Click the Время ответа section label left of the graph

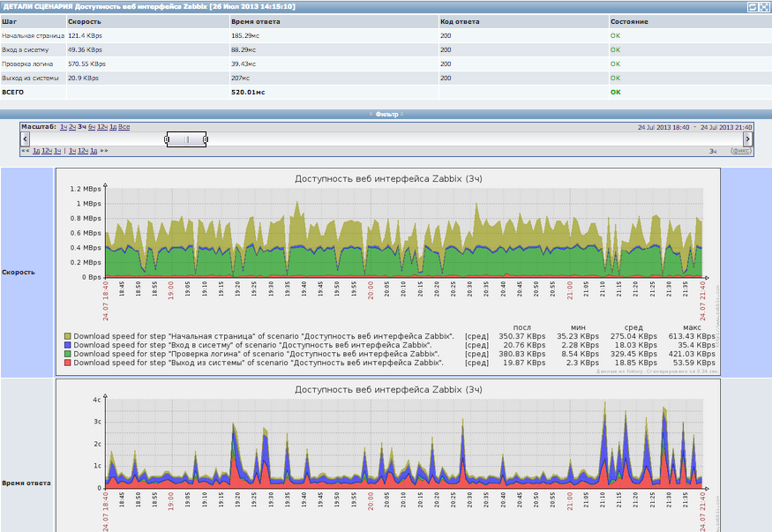[x=26, y=483]
